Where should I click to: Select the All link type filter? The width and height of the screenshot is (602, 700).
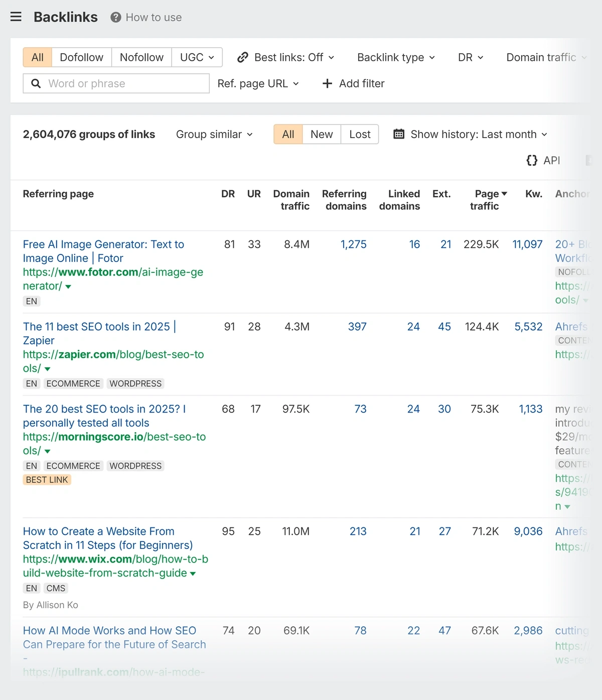(x=38, y=57)
